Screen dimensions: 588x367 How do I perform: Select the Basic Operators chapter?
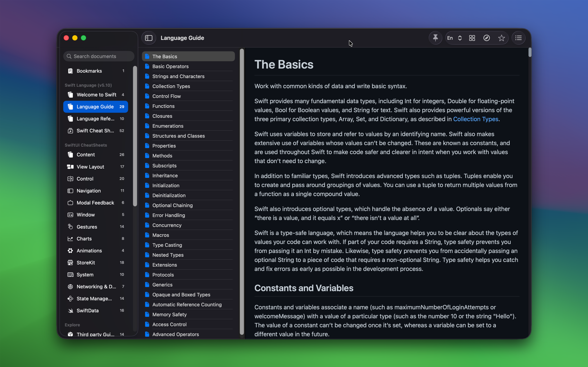pos(170,66)
